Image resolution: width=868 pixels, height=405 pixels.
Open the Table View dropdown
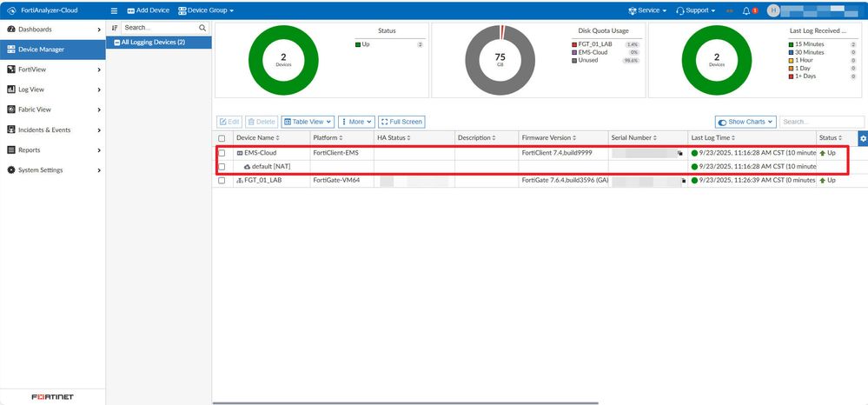pos(308,122)
